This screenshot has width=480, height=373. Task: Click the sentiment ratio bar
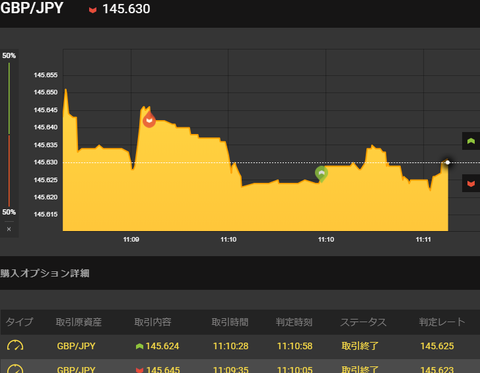[9, 134]
